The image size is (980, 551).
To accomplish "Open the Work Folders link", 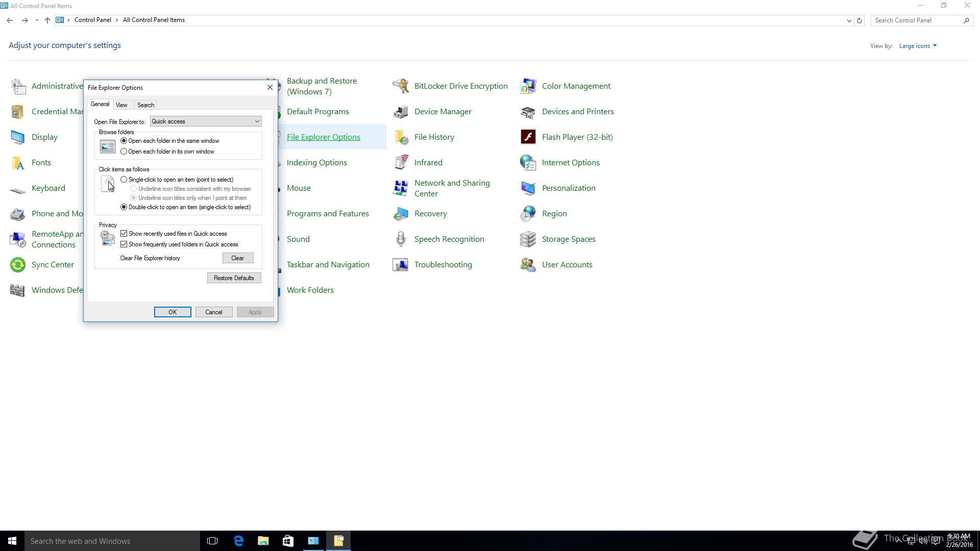I will click(310, 290).
